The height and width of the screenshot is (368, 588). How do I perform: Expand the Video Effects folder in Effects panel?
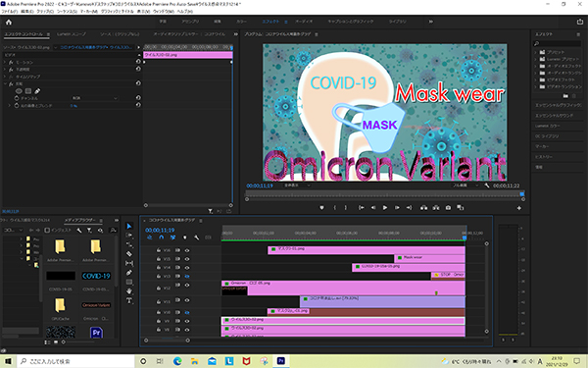pyautogui.click(x=535, y=79)
